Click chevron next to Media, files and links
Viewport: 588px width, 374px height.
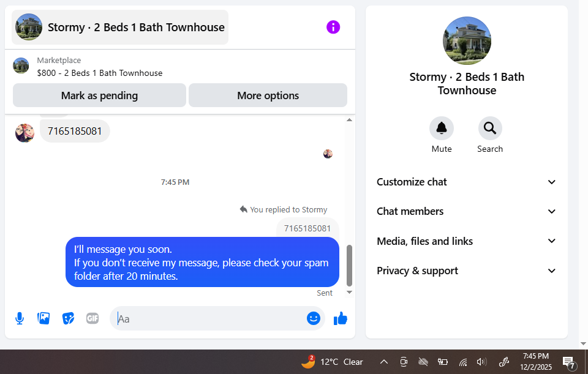pyautogui.click(x=552, y=241)
